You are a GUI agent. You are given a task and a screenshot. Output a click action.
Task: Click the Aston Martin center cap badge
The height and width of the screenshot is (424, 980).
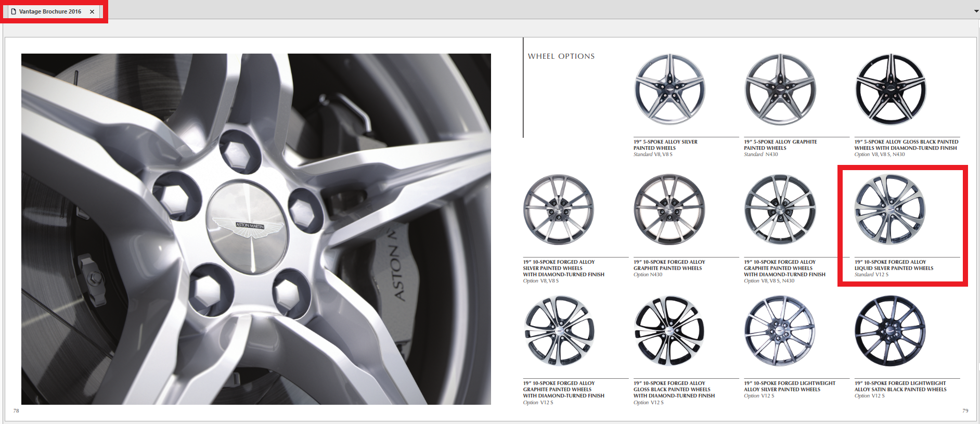(x=247, y=226)
